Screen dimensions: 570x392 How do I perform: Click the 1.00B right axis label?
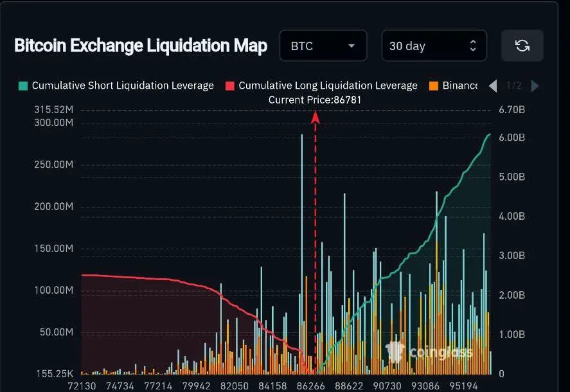tap(512, 335)
